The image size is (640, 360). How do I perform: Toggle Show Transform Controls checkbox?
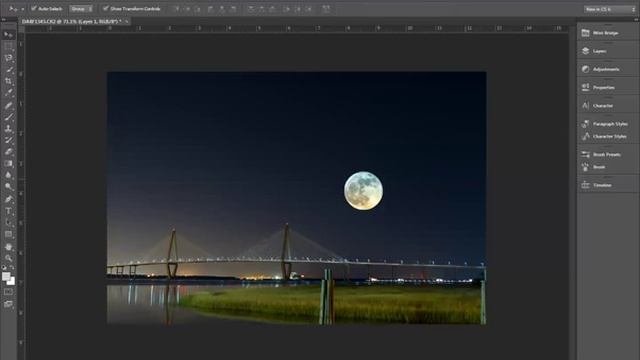click(x=106, y=8)
